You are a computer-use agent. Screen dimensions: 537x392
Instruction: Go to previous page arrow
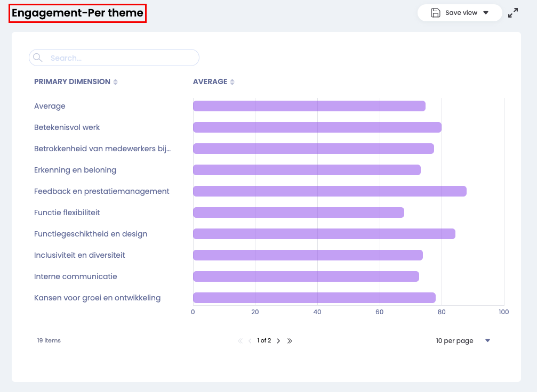pyautogui.click(x=250, y=341)
